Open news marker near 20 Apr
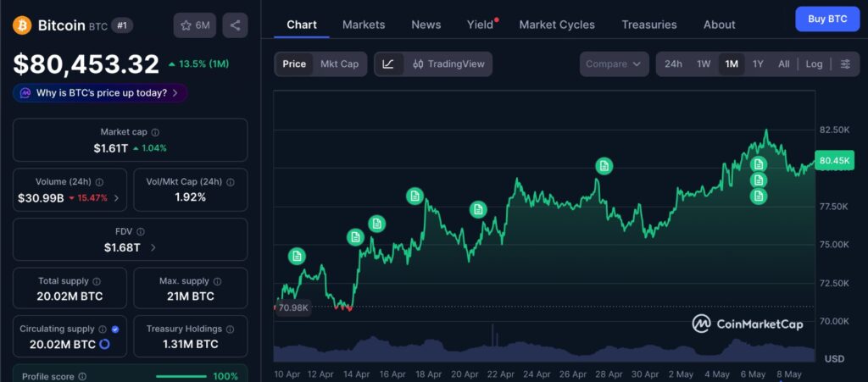This screenshot has width=868, height=382. click(x=478, y=209)
